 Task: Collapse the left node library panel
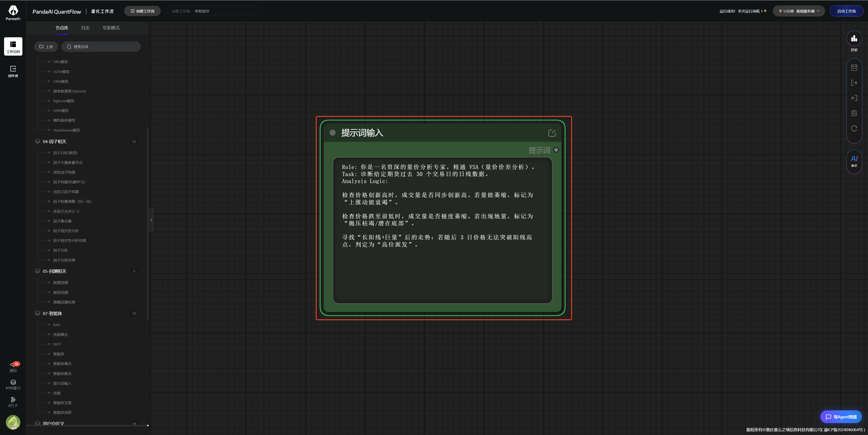pos(151,220)
